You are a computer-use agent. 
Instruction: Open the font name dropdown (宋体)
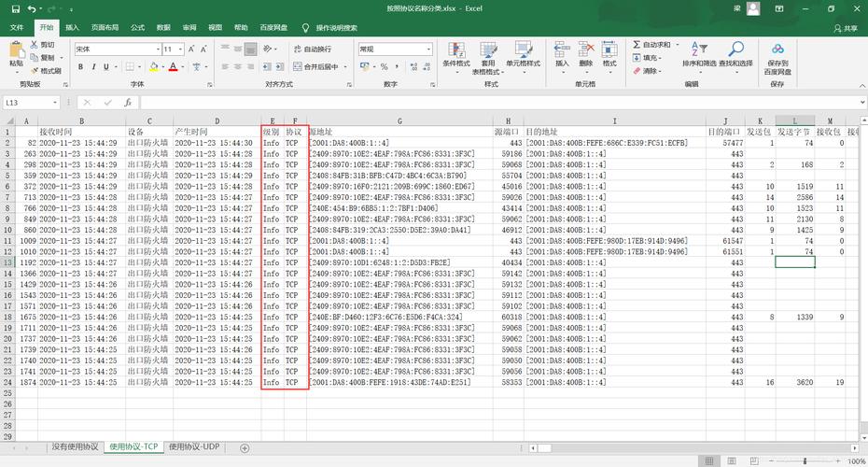click(158, 50)
